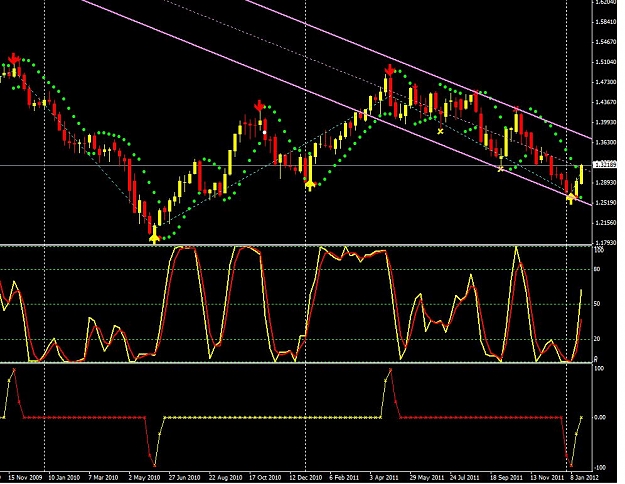
Task: Click the bottom oscillator's -100 level label
Action: [x=599, y=467]
